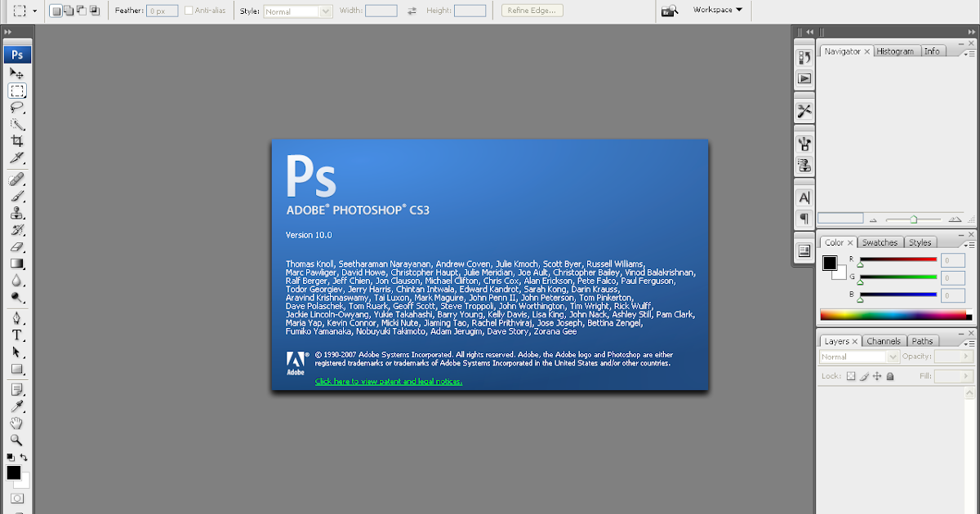Open the Brushes panel dock icon
The height and width of the screenshot is (514, 980).
pos(804,144)
